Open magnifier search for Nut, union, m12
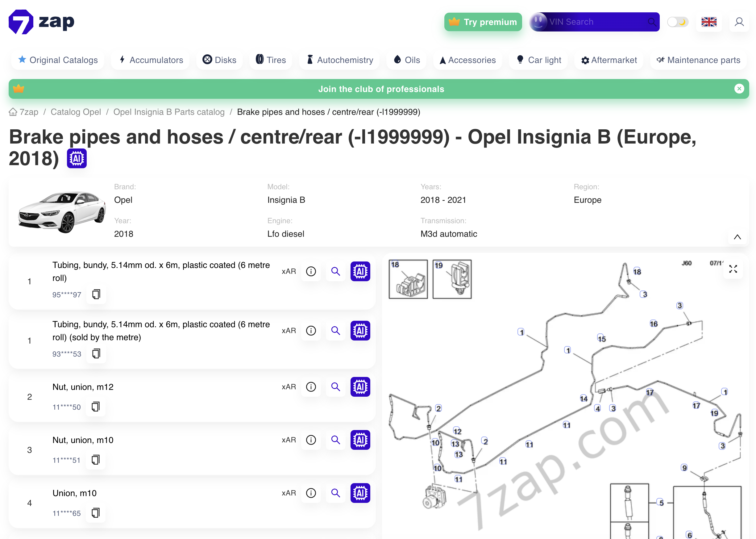The image size is (756, 539). click(x=335, y=387)
